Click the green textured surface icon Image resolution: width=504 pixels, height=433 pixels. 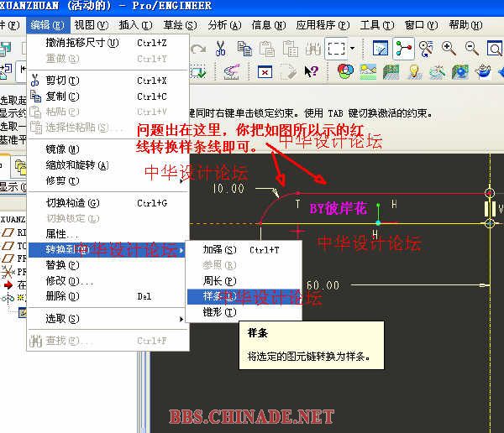pos(391,71)
